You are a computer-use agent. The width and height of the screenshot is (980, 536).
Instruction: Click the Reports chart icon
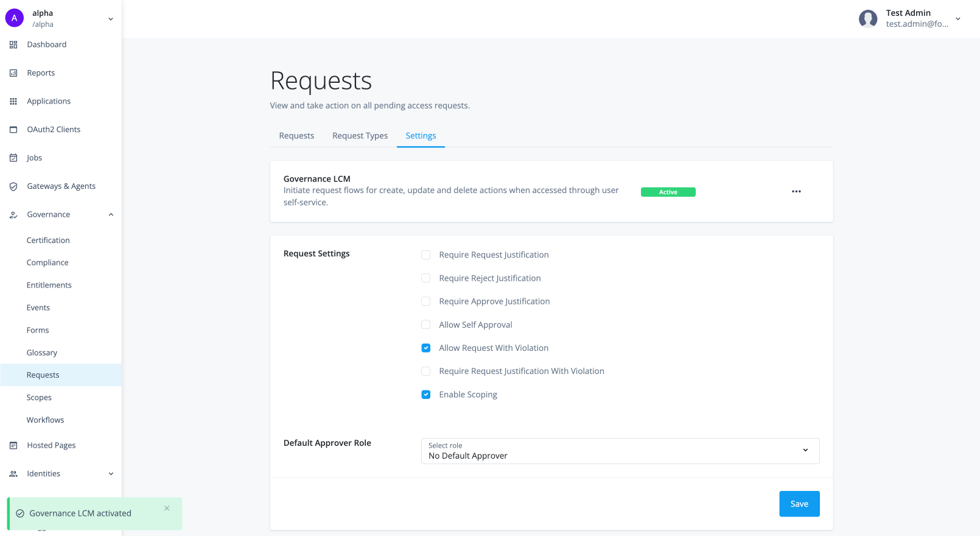pos(13,73)
